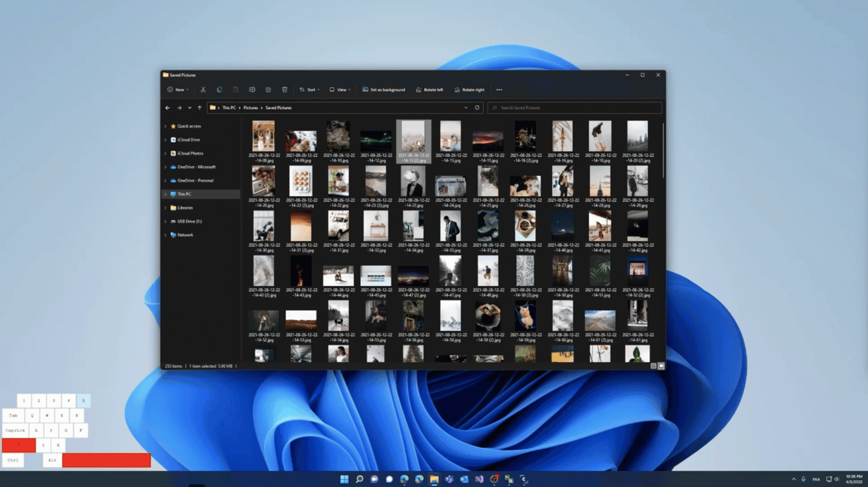Click the Rotate right button
Image resolution: width=868 pixels, height=487 pixels.
(469, 90)
